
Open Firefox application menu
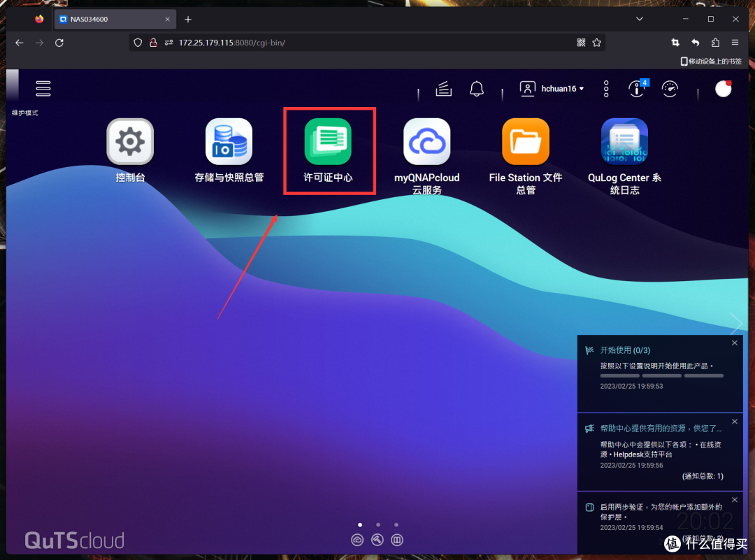[735, 43]
